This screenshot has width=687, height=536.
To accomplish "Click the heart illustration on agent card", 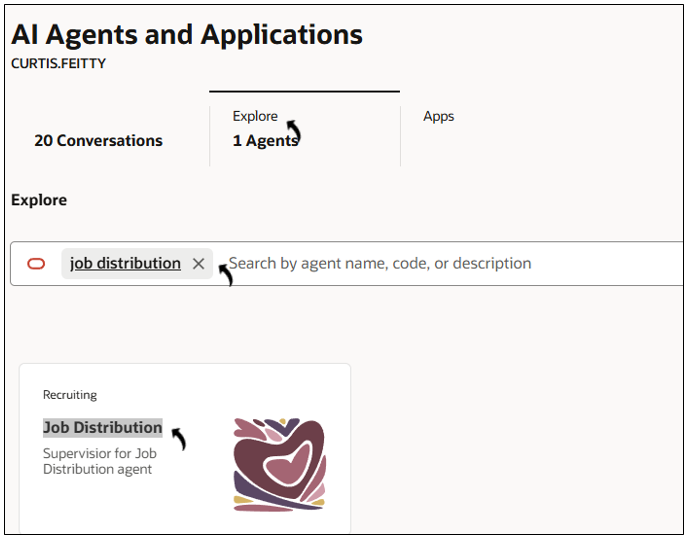I will tap(280, 465).
